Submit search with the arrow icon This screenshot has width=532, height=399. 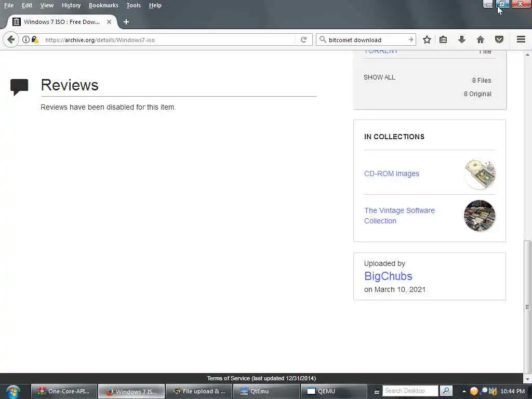(410, 39)
